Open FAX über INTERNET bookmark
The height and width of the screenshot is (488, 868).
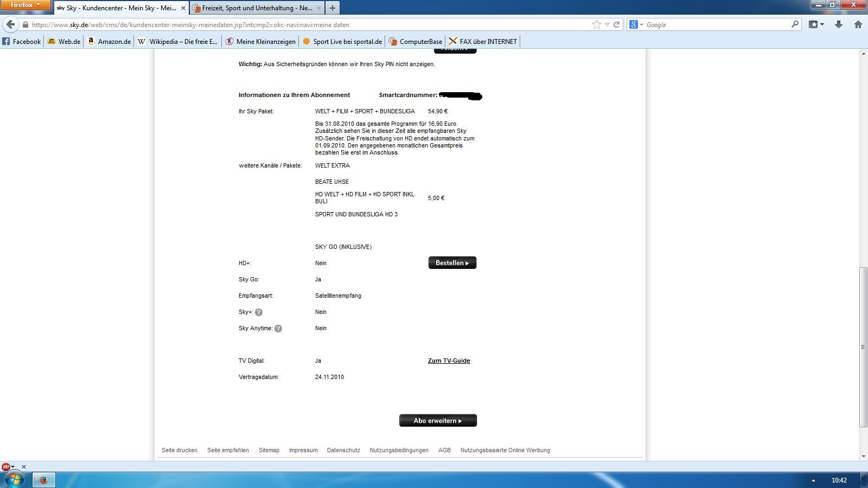tap(483, 41)
